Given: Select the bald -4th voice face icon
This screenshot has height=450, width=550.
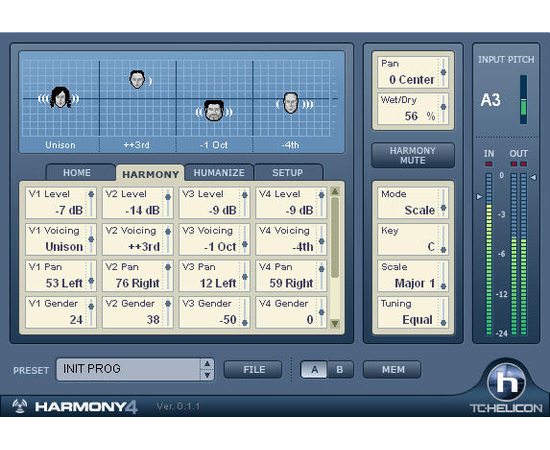Looking at the screenshot, I should (291, 103).
